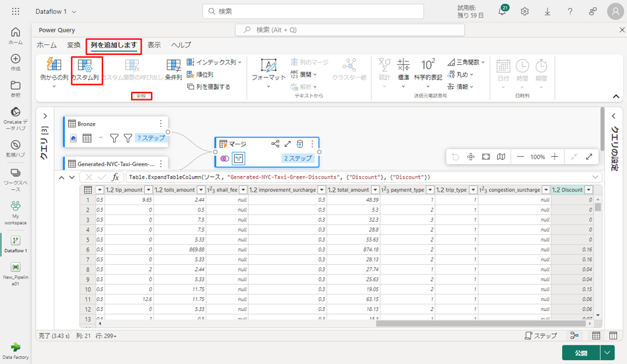
Task: Open the 表示 (View) tab
Action: point(154,45)
